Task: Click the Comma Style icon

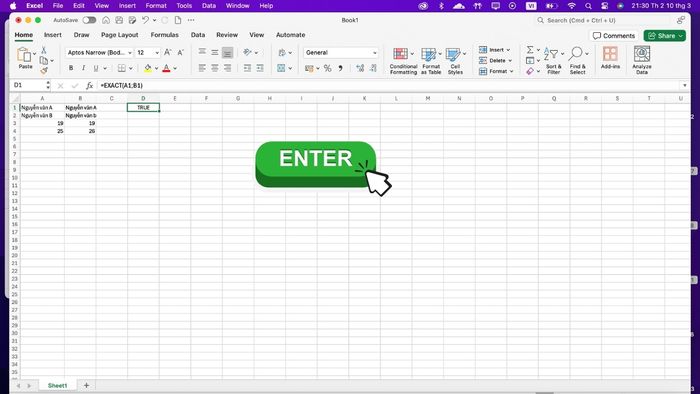Action: point(341,68)
